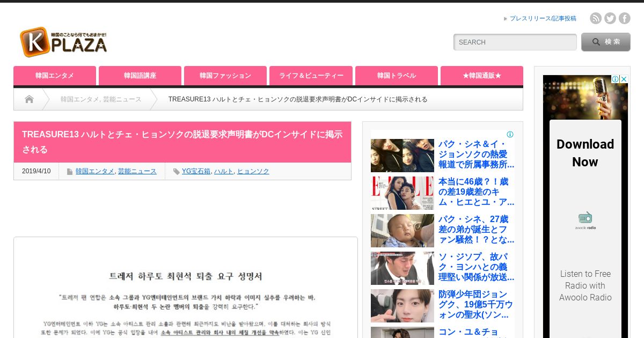Open the 韓国語講座 menu tab
The image size is (644, 338).
pyautogui.click(x=140, y=76)
